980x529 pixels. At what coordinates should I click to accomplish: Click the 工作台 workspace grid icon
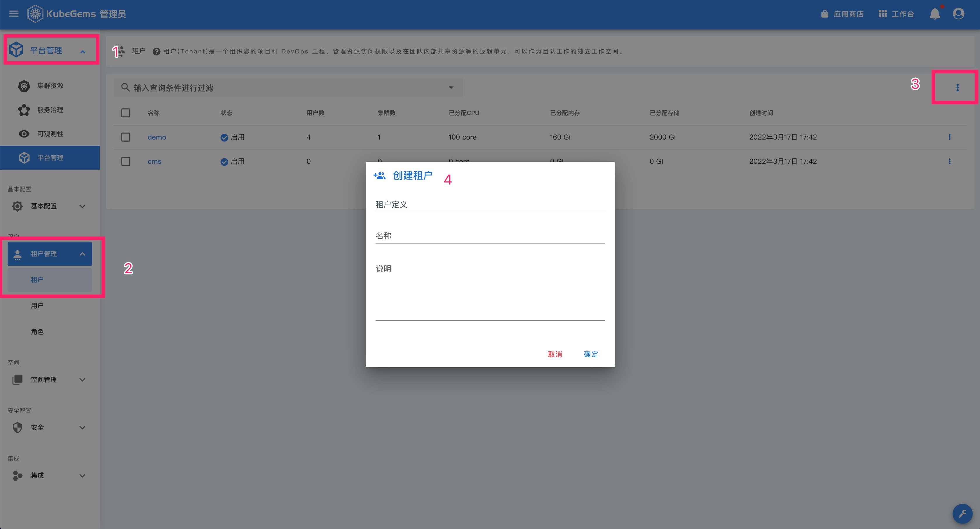point(883,14)
